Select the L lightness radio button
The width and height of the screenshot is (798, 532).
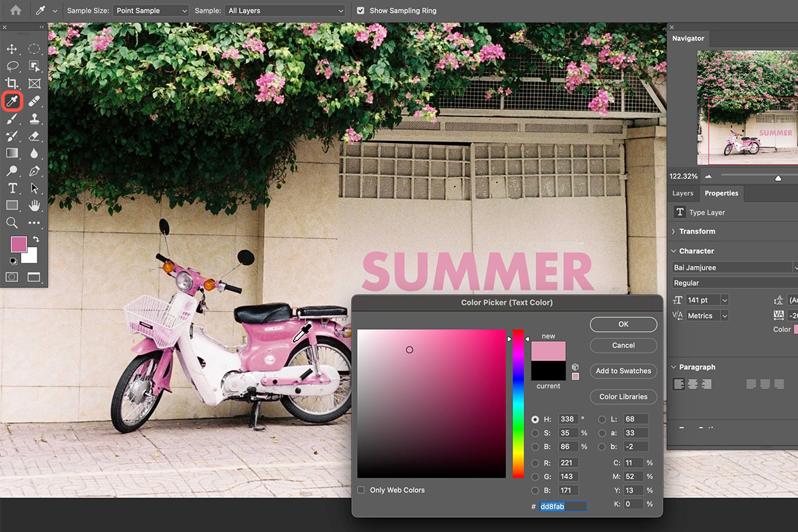602,420
